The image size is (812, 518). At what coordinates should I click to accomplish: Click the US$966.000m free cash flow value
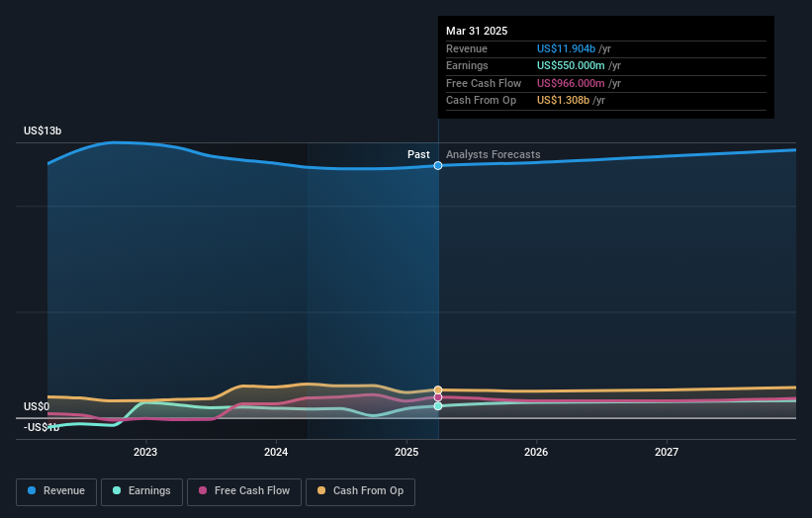(571, 83)
